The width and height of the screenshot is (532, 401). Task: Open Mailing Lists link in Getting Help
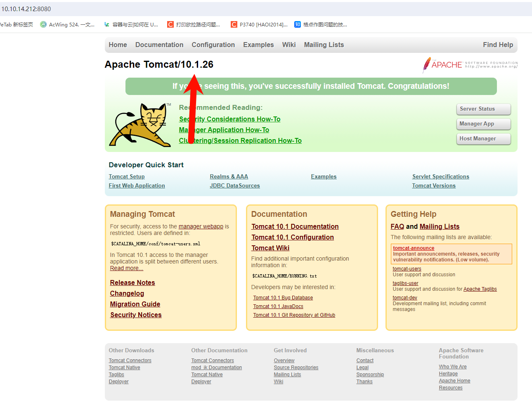tap(440, 226)
